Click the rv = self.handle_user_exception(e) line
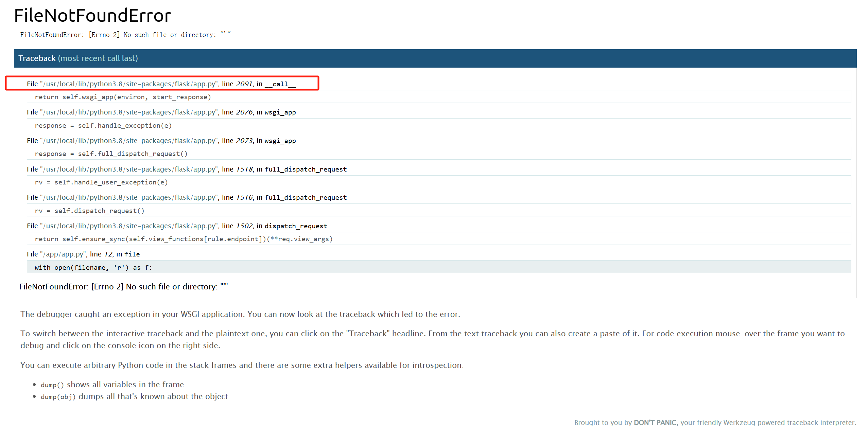Viewport: 868px width, 428px height. point(101,182)
